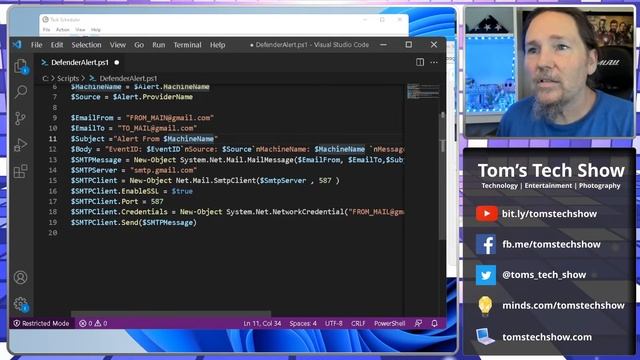Click $SMTPClient.Send on line 19
Viewport: 640px width, 360px height.
click(104, 222)
